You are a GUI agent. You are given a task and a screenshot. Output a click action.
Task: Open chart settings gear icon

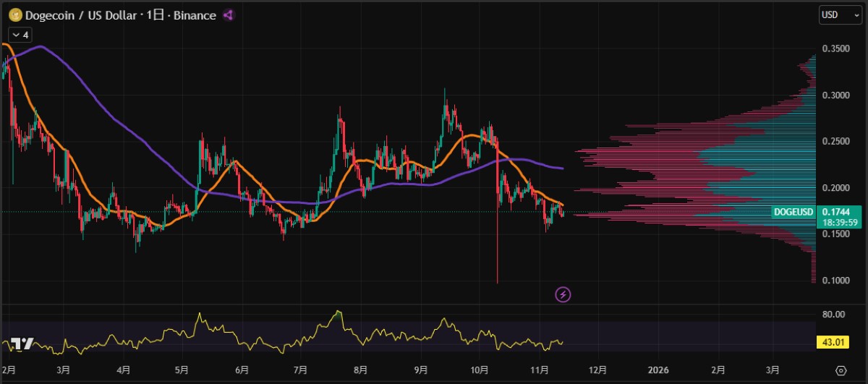coord(840,370)
